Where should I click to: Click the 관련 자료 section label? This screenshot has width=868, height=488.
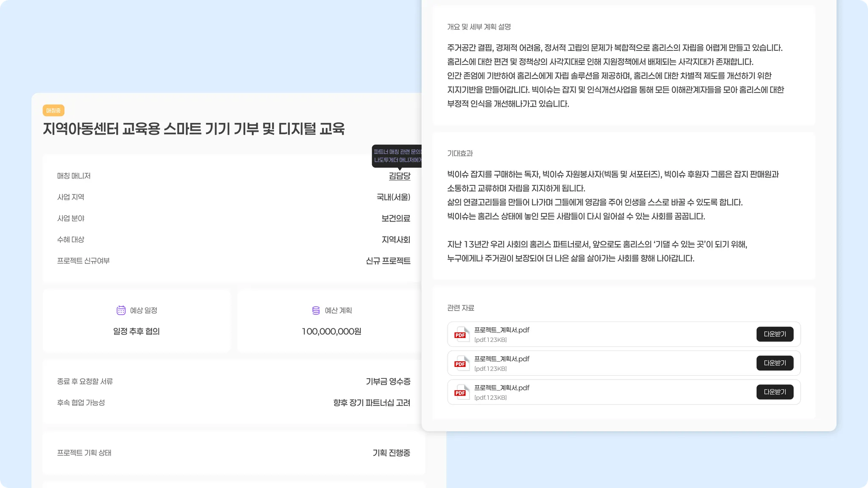[x=460, y=308]
